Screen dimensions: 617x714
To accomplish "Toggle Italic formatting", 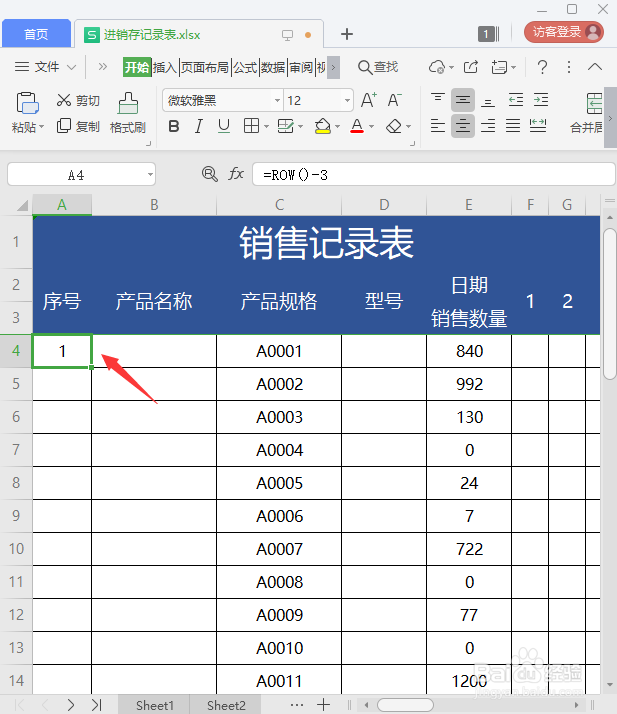I will [x=199, y=126].
